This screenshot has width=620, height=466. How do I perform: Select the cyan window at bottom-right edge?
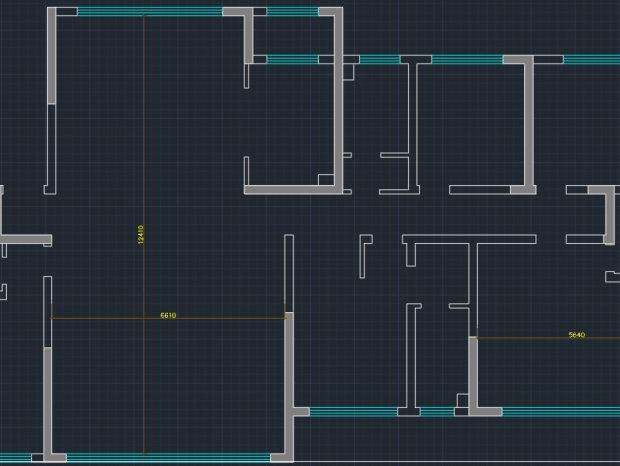pyautogui.click(x=560, y=412)
